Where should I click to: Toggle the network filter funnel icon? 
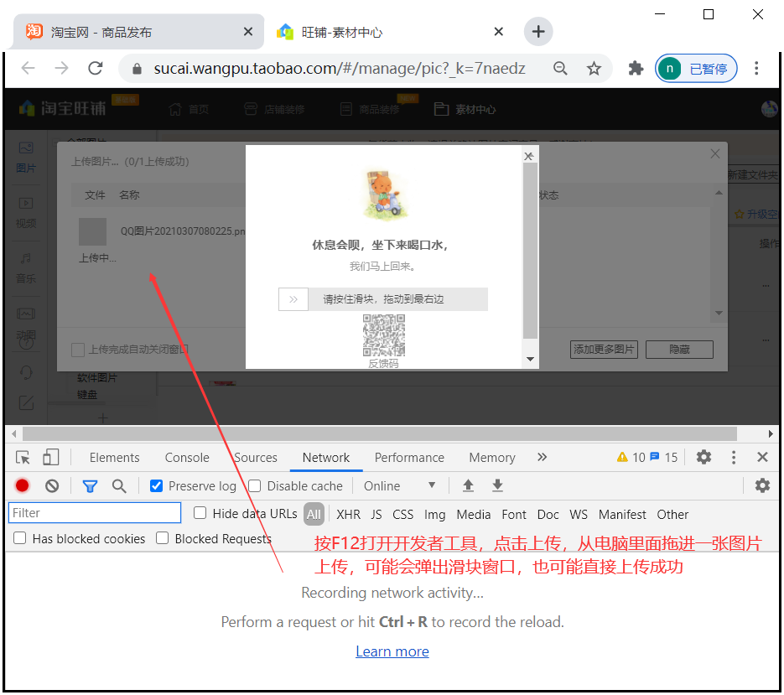coord(90,486)
